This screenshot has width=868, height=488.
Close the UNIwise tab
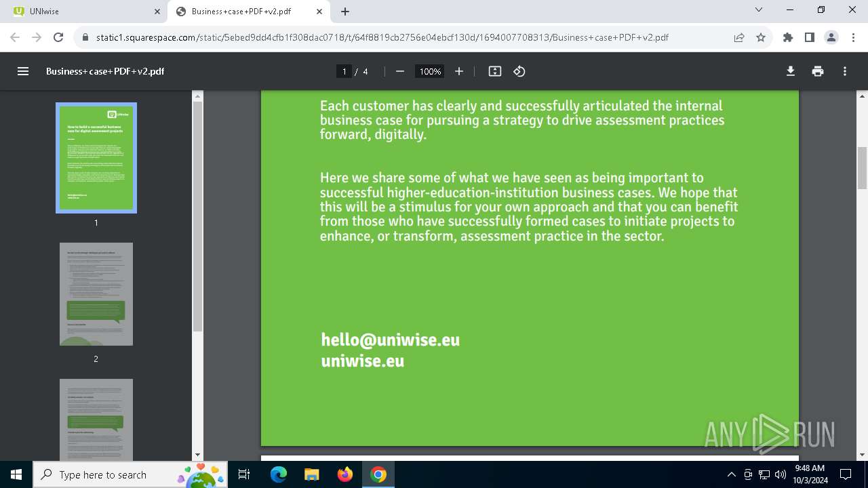(x=157, y=12)
